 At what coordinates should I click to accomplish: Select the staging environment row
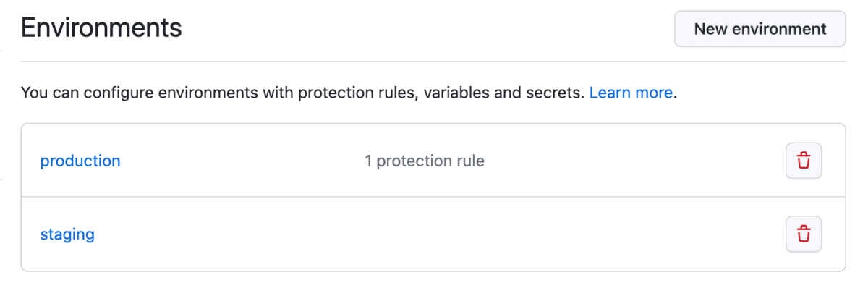click(x=433, y=234)
